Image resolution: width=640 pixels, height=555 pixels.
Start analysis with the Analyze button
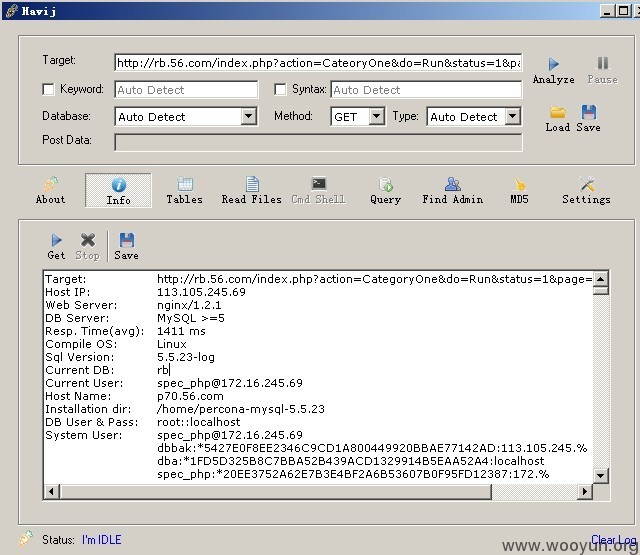(553, 71)
